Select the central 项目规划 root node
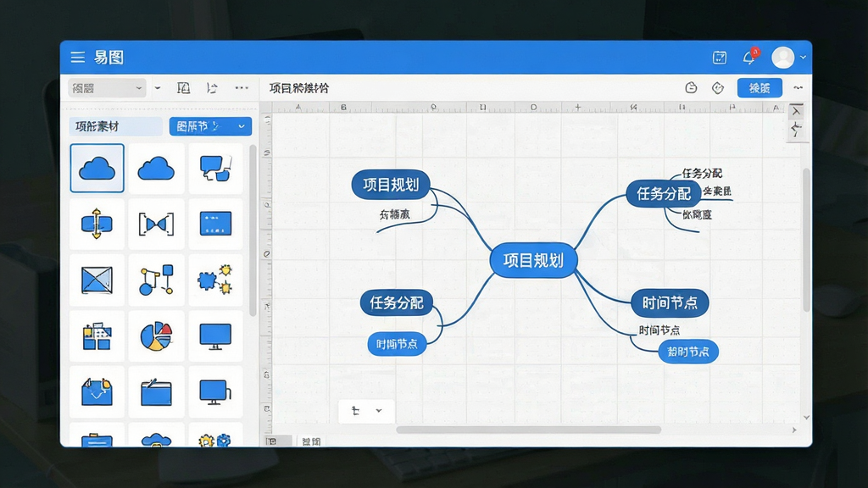Image resolution: width=868 pixels, height=488 pixels. point(534,260)
